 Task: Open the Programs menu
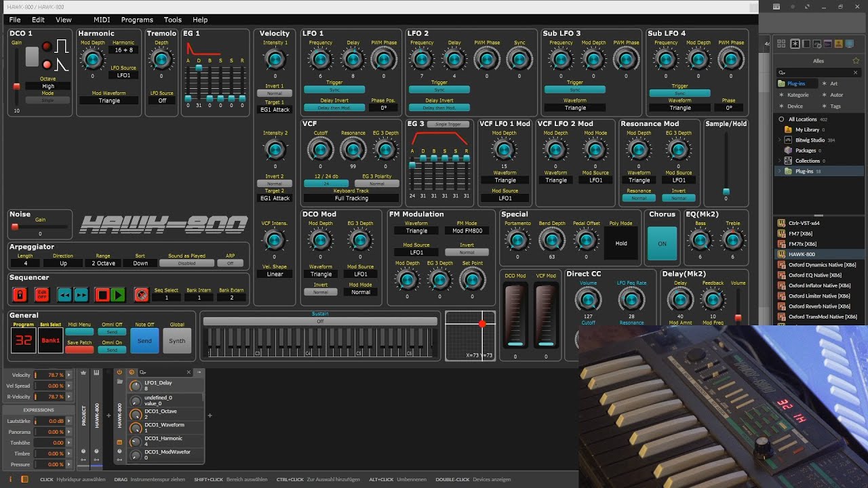(x=137, y=20)
